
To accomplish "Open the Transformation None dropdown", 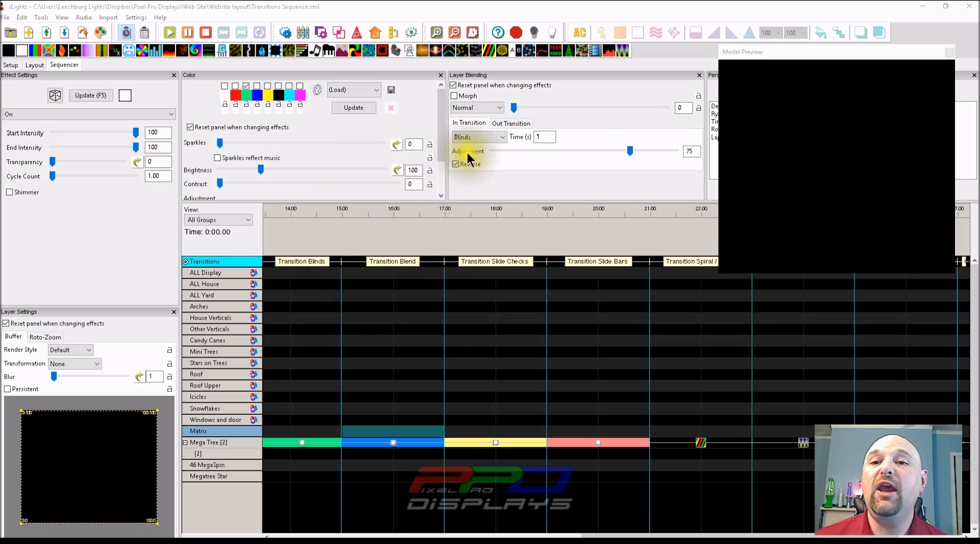I will click(x=75, y=364).
